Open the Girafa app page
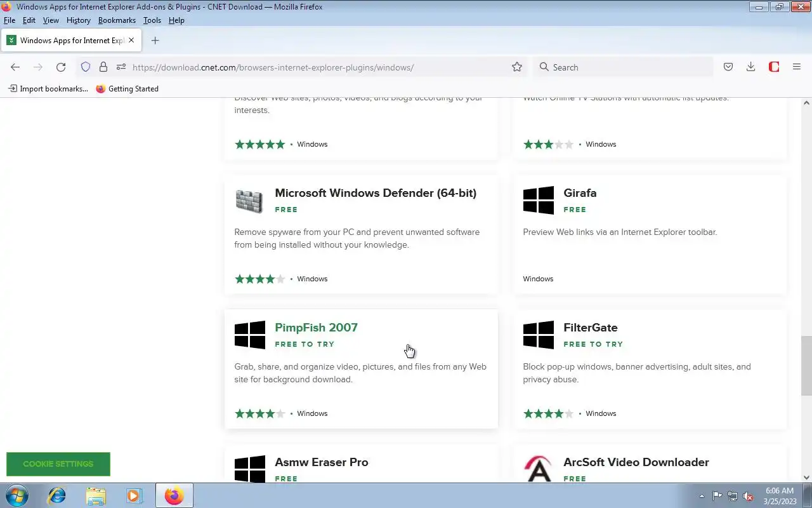812x508 pixels. (580, 193)
